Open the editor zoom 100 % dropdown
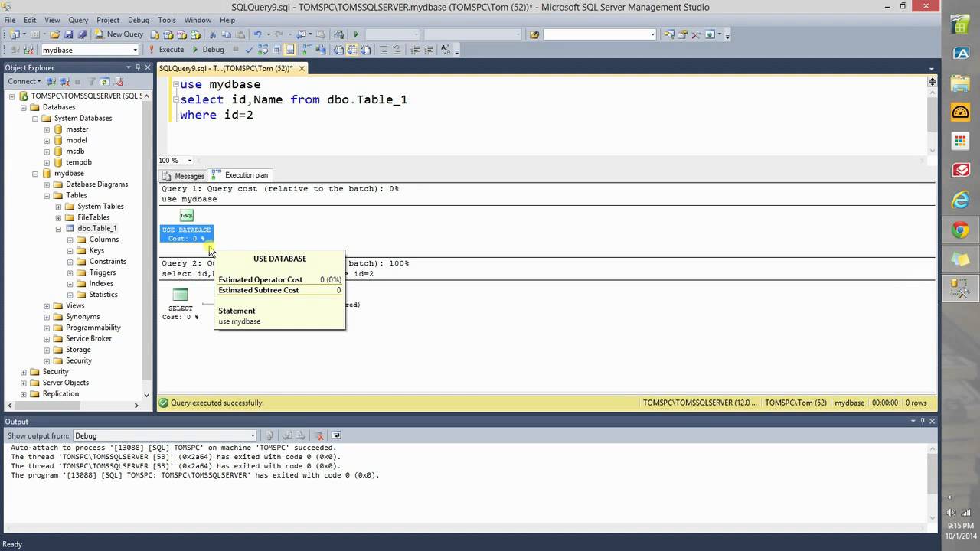The width and height of the screenshot is (980, 551). (x=190, y=161)
